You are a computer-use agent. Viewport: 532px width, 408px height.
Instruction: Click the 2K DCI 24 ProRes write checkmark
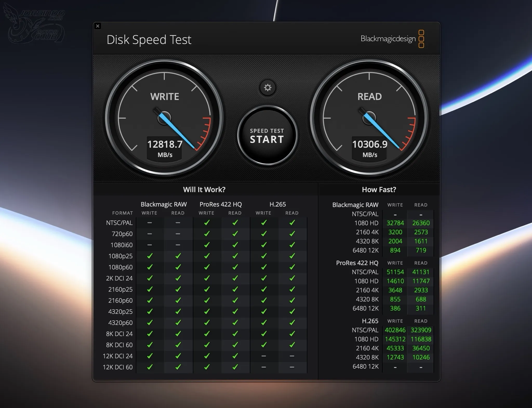point(207,278)
